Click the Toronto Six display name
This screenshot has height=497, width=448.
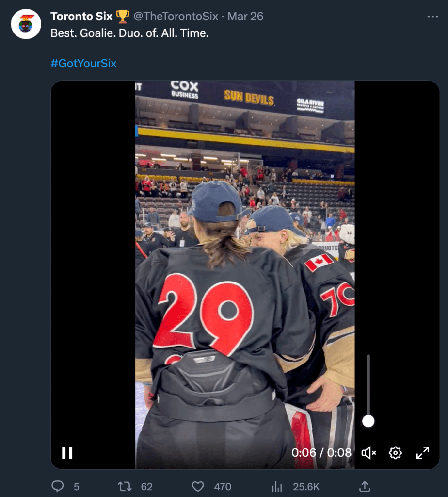[x=81, y=17]
